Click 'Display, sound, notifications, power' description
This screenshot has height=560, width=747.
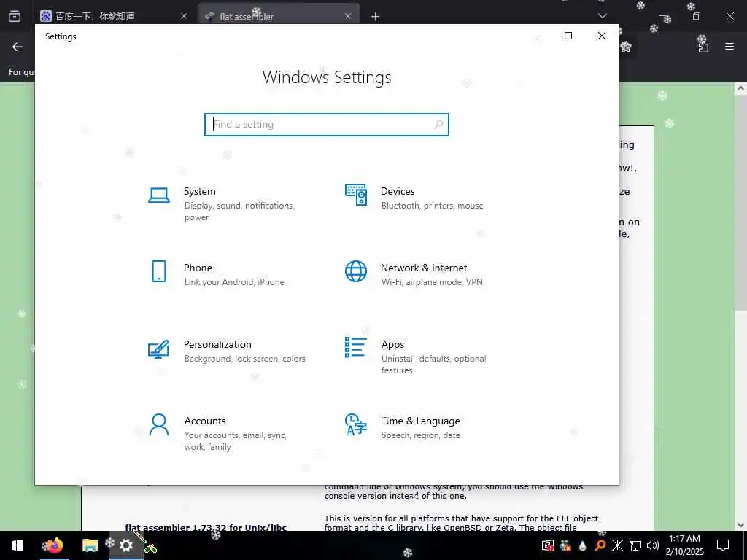239,211
